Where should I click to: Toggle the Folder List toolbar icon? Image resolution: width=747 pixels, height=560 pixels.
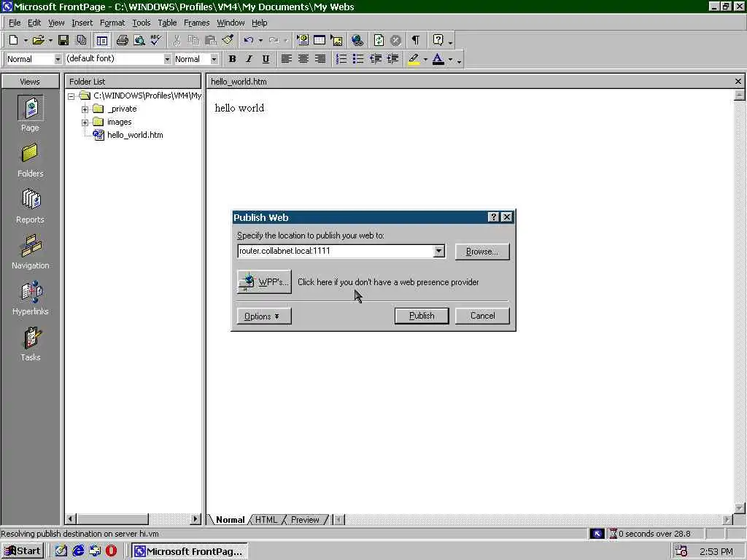[x=101, y=41]
